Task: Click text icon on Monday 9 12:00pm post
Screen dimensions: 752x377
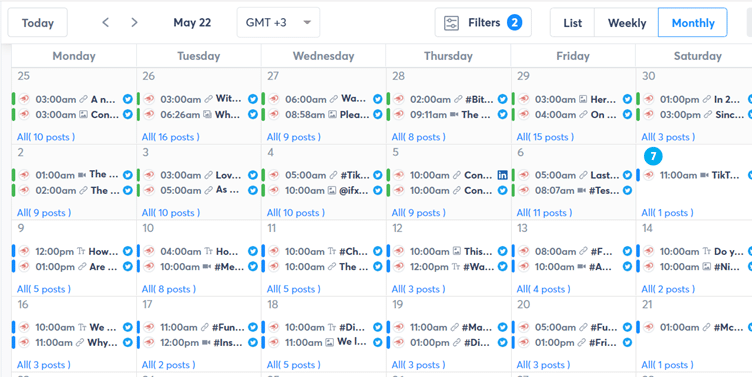Action: pyautogui.click(x=82, y=251)
